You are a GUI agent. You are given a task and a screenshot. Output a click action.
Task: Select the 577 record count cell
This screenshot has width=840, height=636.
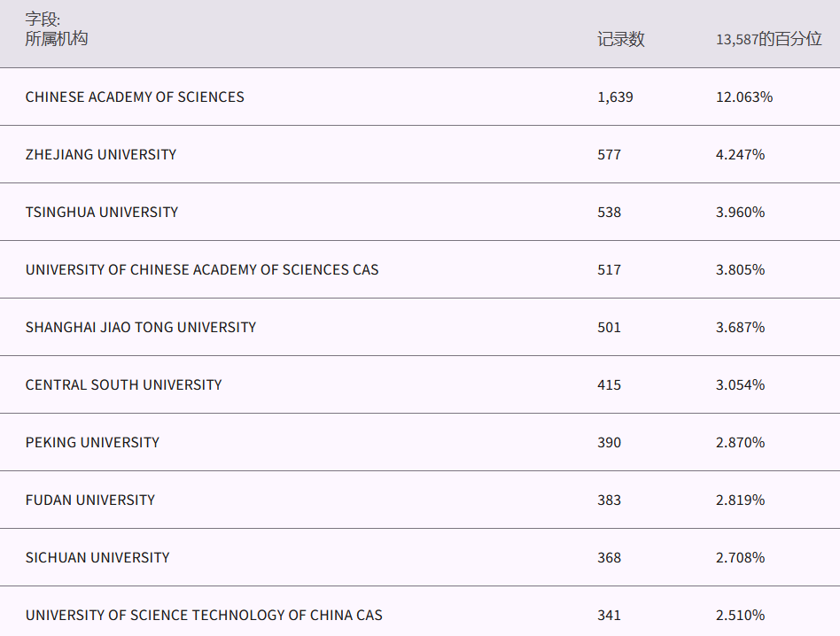pyautogui.click(x=609, y=154)
